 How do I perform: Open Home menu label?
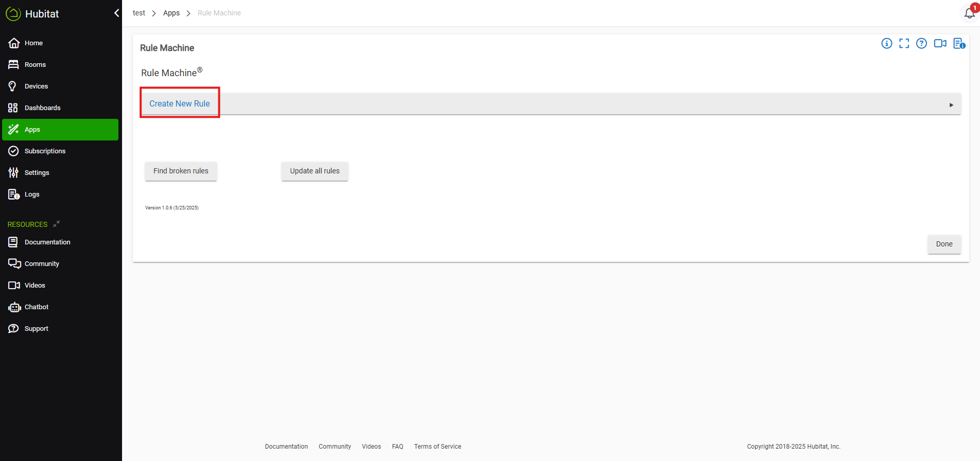33,43
